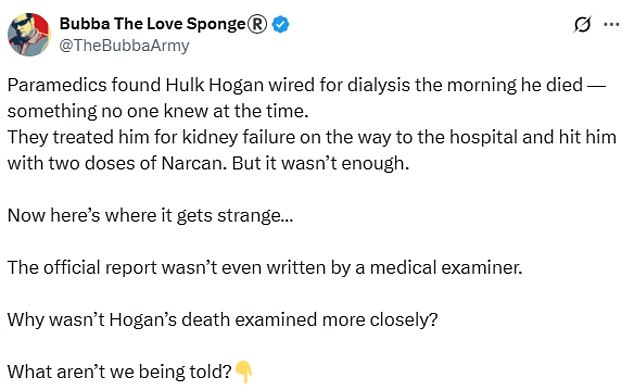Click "The official report wasn't even written" sentence
The width and height of the screenshot is (634, 390).
point(167,268)
